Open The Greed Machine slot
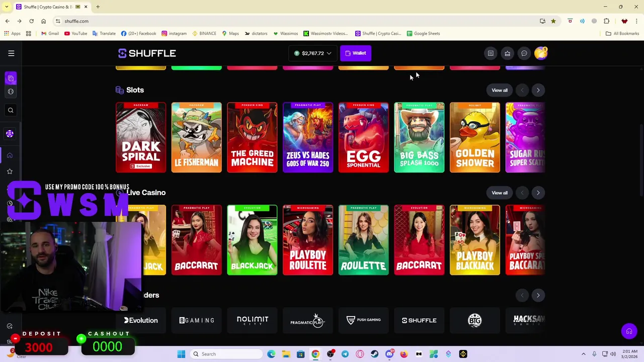The image size is (644, 362). 252,138
